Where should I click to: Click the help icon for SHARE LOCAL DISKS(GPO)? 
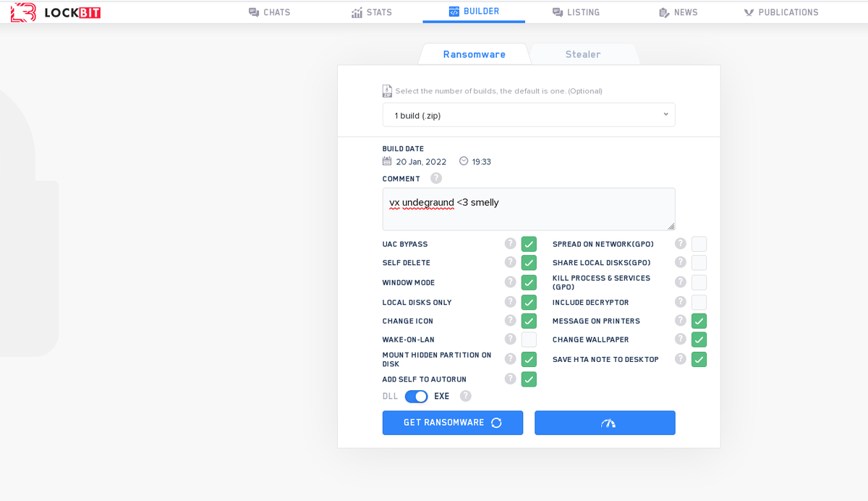click(x=681, y=262)
